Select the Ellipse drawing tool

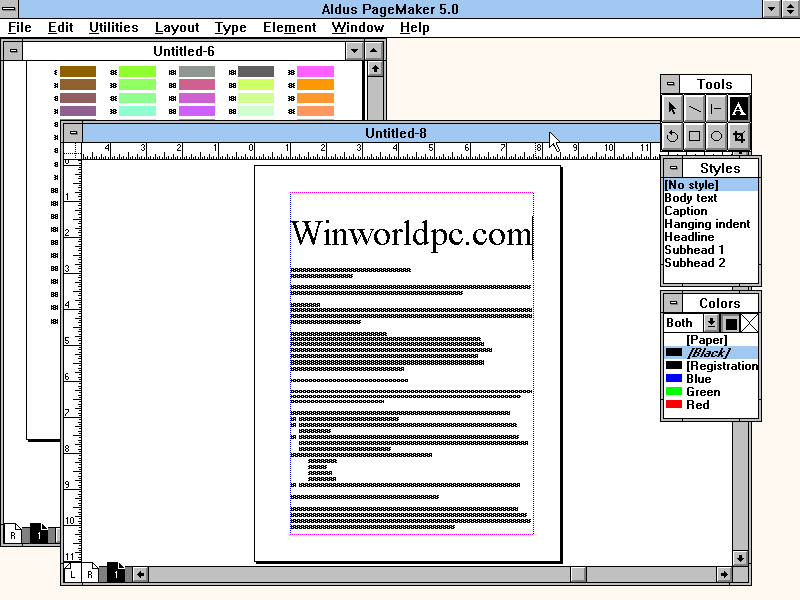pos(716,136)
